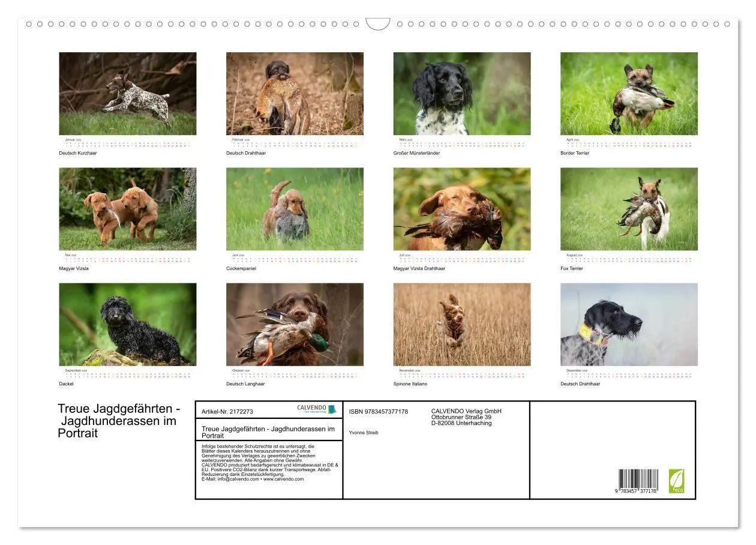756x545 pixels.
Task: Open the Magyar Vizsla puppies photo
Action: coord(128,209)
